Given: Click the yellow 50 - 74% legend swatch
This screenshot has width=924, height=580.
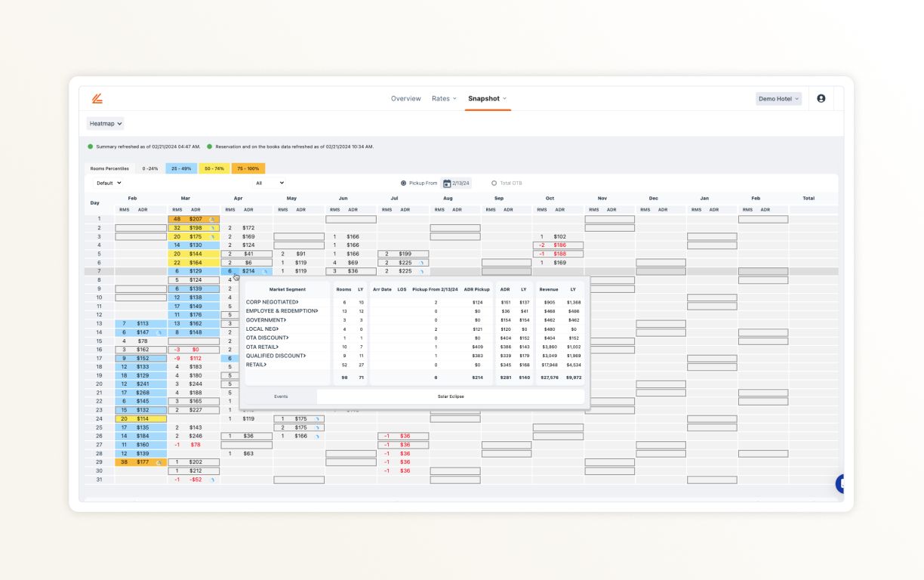Looking at the screenshot, I should tap(214, 168).
